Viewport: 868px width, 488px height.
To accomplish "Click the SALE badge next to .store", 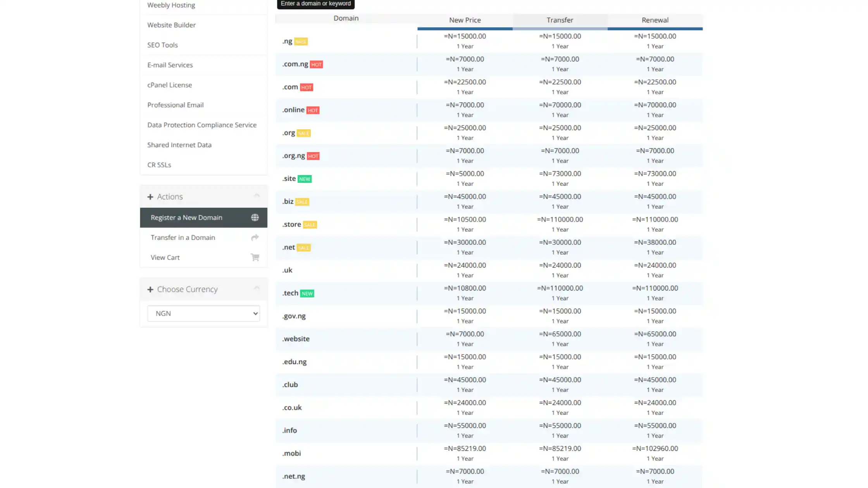I will tap(310, 225).
